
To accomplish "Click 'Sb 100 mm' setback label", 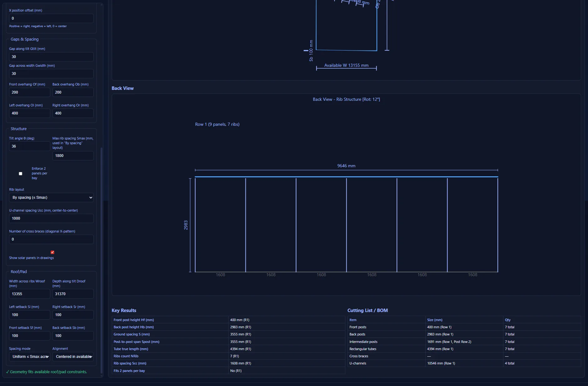I will point(311,51).
